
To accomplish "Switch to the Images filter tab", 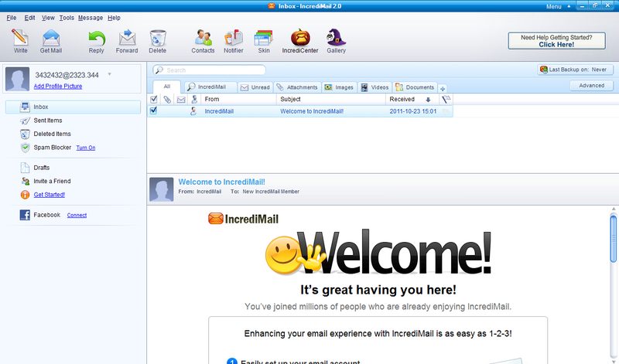I will [339, 87].
